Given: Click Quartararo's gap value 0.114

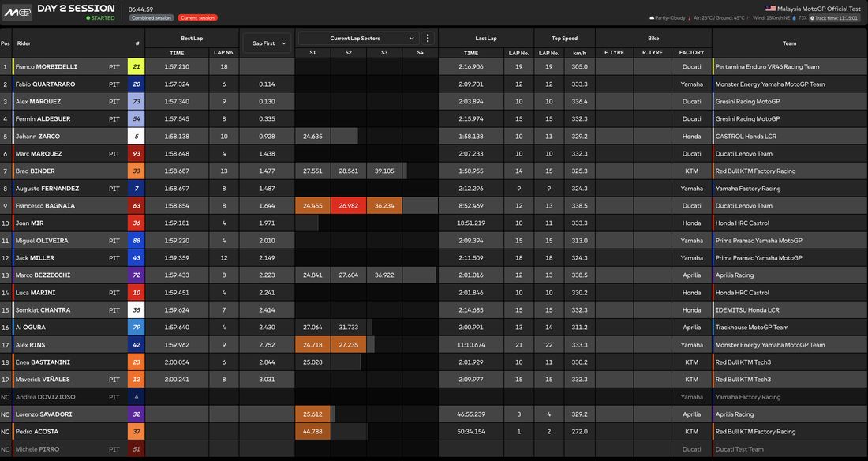Looking at the screenshot, I should pos(267,84).
